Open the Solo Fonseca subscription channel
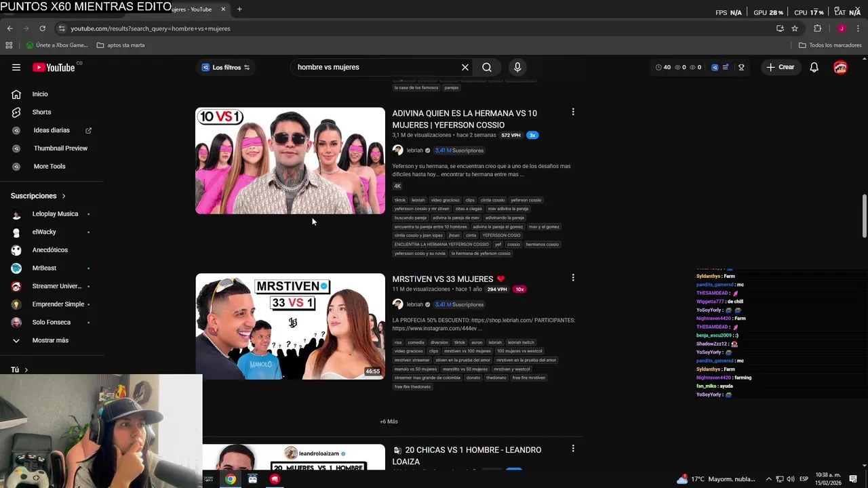 tap(52, 322)
